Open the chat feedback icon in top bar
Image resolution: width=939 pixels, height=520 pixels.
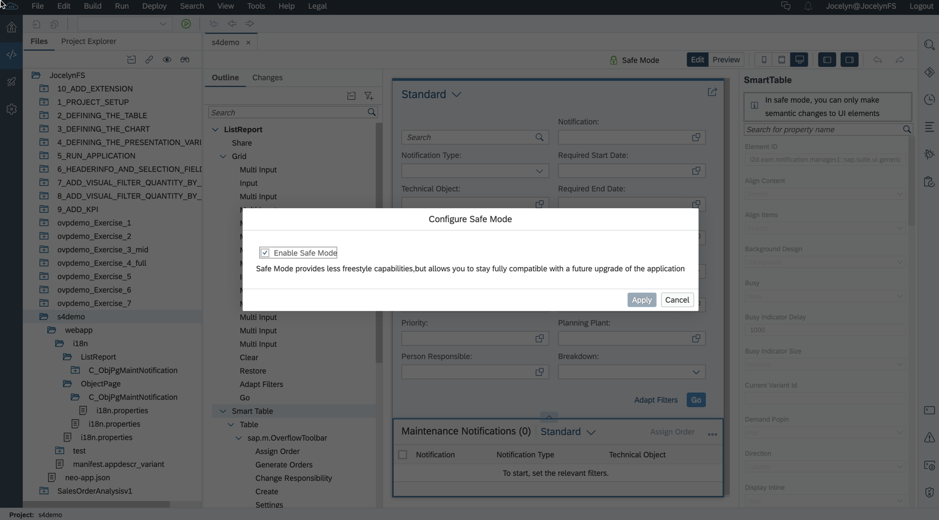pos(786,6)
